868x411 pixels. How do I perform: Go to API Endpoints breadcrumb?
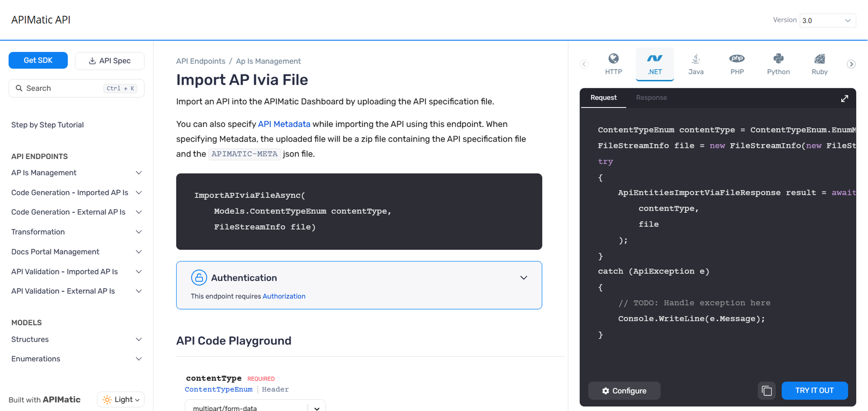pyautogui.click(x=201, y=61)
